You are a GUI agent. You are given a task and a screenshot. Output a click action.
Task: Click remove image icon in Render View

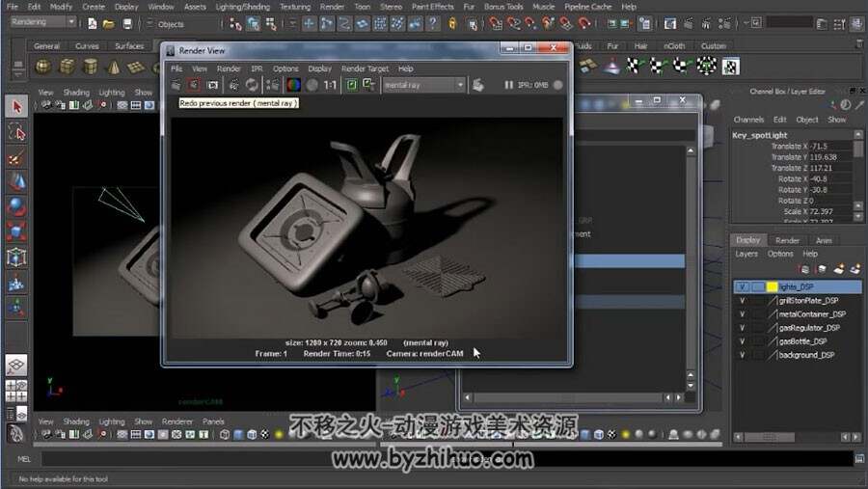[x=368, y=84]
